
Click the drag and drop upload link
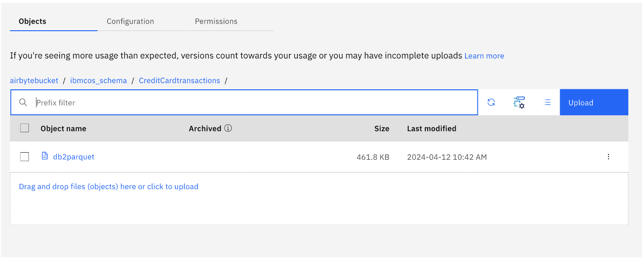108,187
